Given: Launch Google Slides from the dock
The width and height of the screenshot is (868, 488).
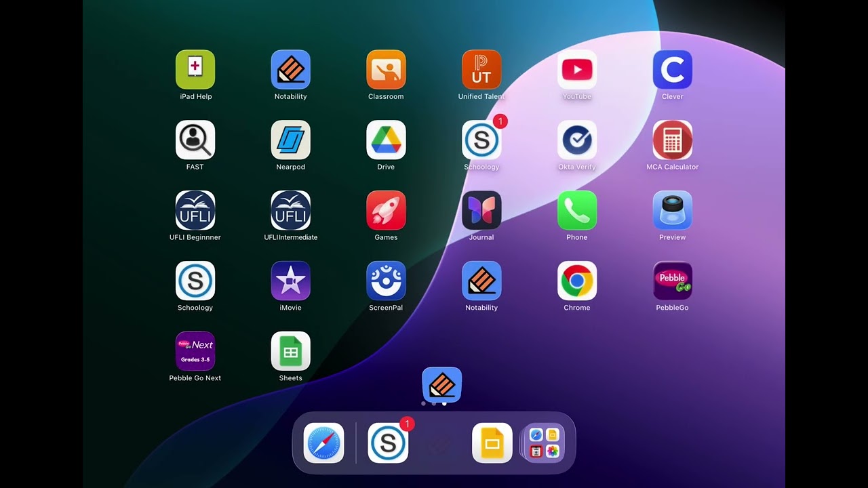Looking at the screenshot, I should [492, 443].
